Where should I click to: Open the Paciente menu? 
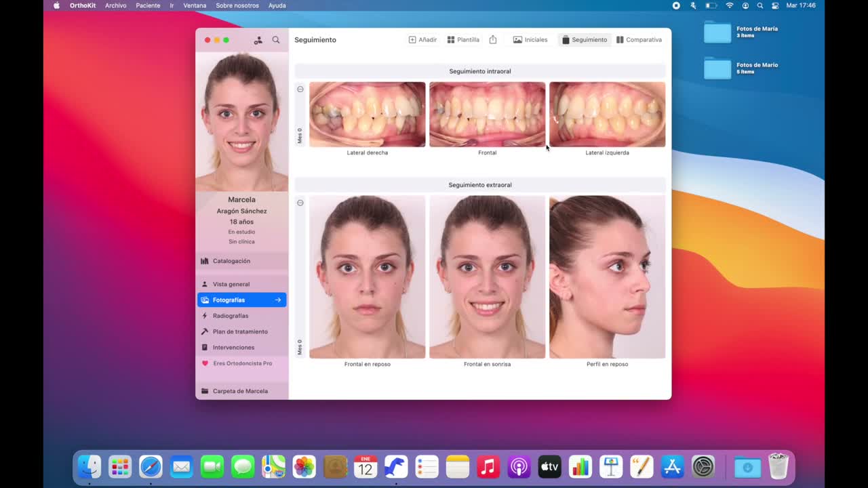coord(148,5)
